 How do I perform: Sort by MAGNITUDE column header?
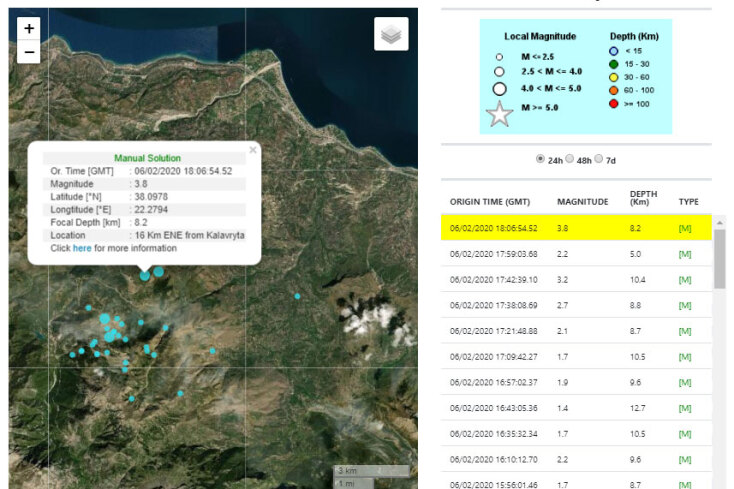(582, 201)
